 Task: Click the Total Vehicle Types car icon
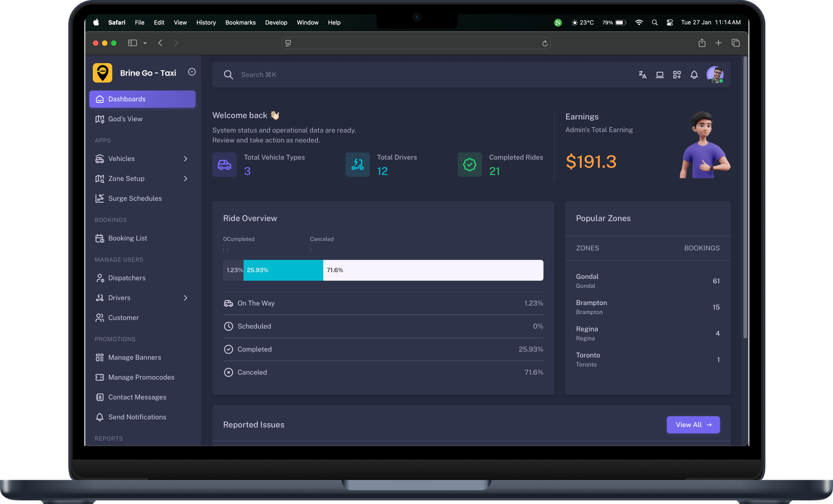point(224,164)
